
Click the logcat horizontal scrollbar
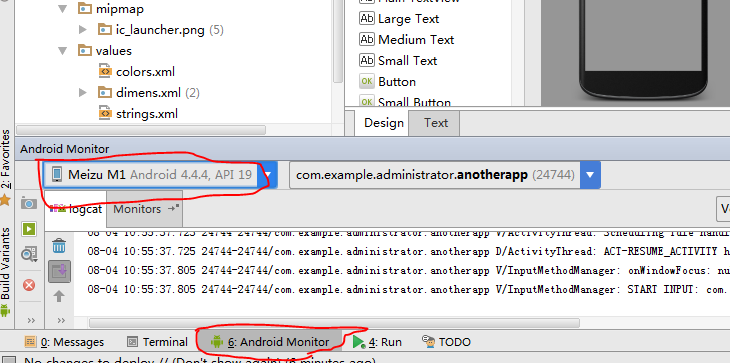(334, 323)
